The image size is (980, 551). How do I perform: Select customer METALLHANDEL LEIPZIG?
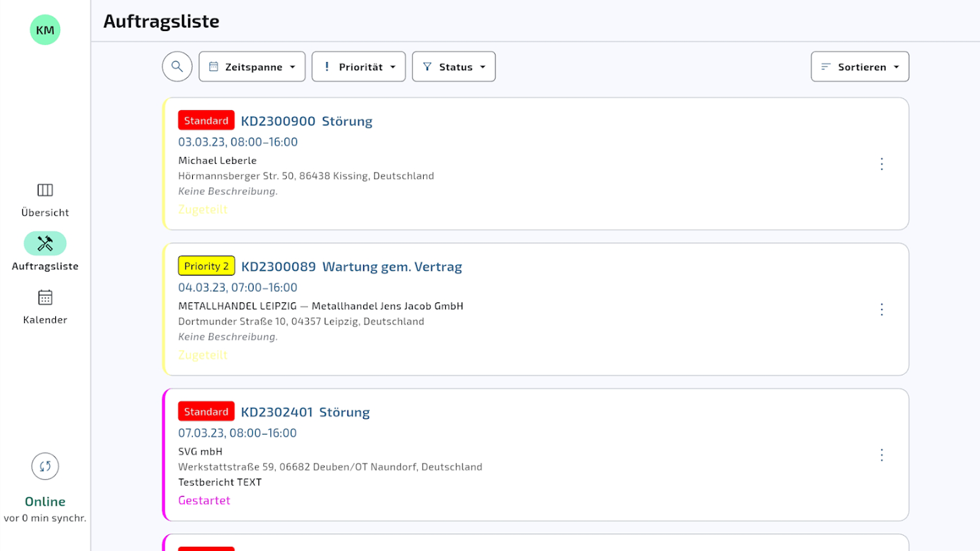coord(321,306)
